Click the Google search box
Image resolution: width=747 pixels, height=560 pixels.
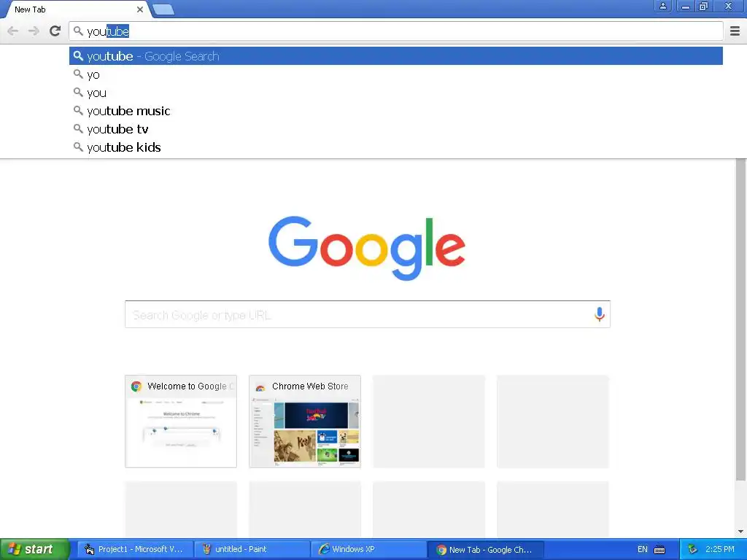coord(368,314)
